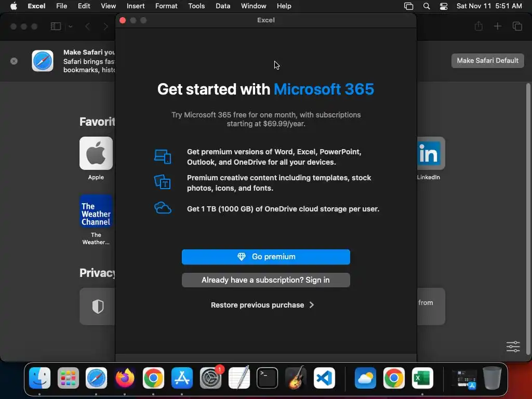Open new tab in Safari
This screenshot has height=399, width=532.
pyautogui.click(x=497, y=26)
